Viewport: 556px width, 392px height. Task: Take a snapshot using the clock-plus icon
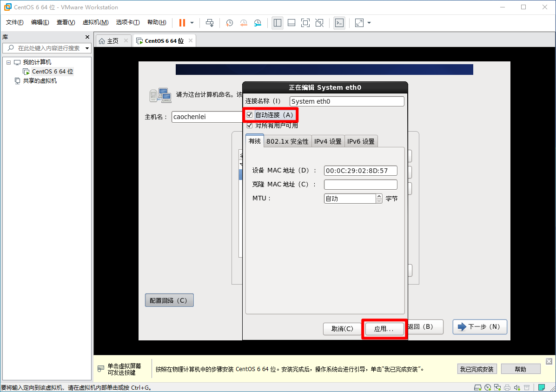click(230, 23)
